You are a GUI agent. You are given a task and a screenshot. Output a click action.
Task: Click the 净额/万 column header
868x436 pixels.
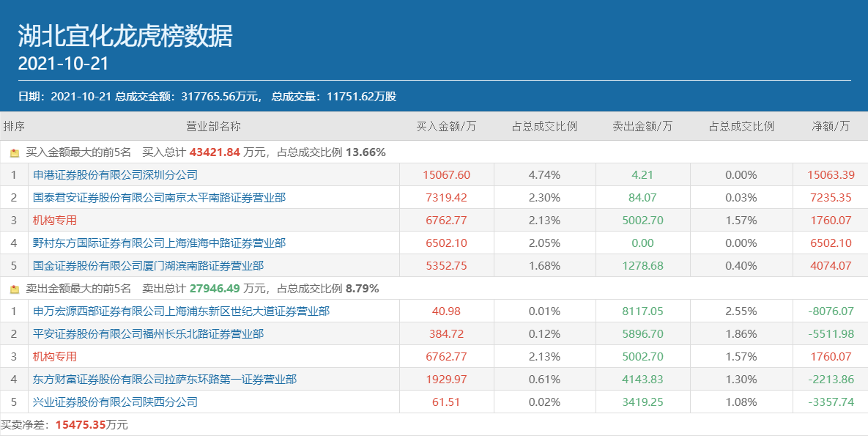click(x=831, y=126)
